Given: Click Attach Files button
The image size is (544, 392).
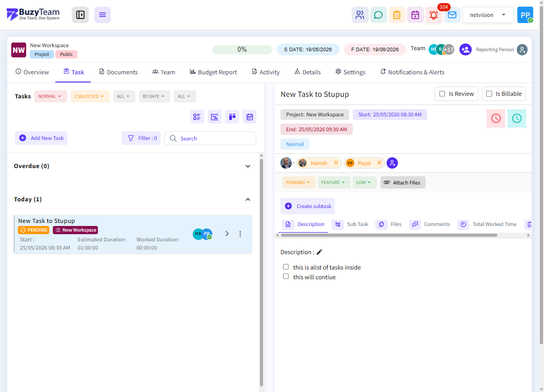Looking at the screenshot, I should [403, 182].
